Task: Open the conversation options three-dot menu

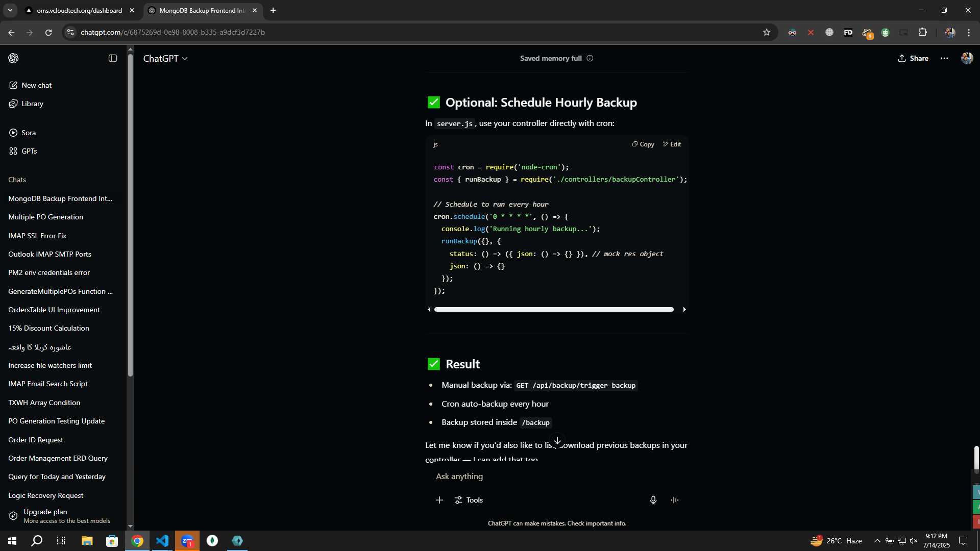Action: (944, 58)
